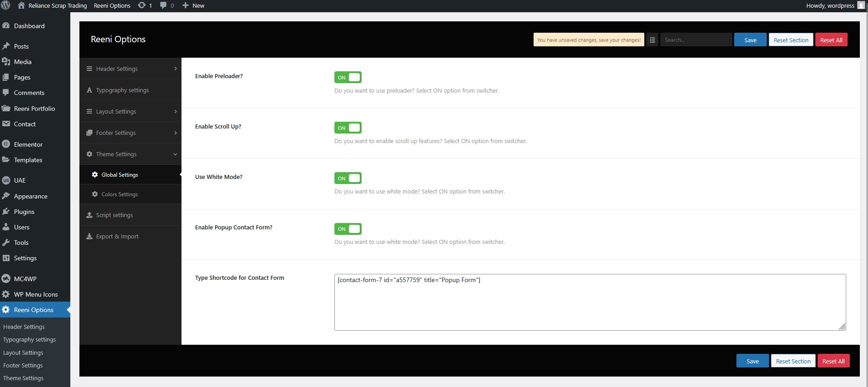Image resolution: width=868 pixels, height=387 pixels.
Task: Switch off Enable Popup Contact Form
Action: 348,228
